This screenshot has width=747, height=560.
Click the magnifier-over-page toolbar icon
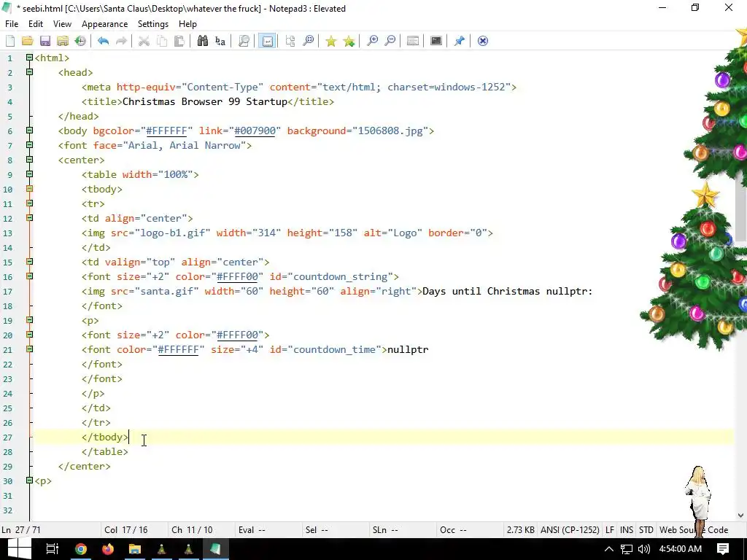pyautogui.click(x=244, y=41)
